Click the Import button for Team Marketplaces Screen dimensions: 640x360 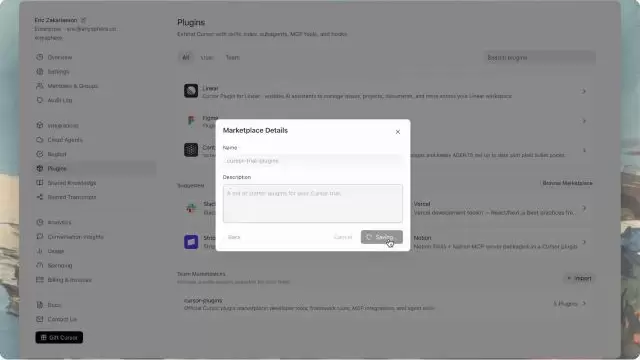[x=579, y=278]
